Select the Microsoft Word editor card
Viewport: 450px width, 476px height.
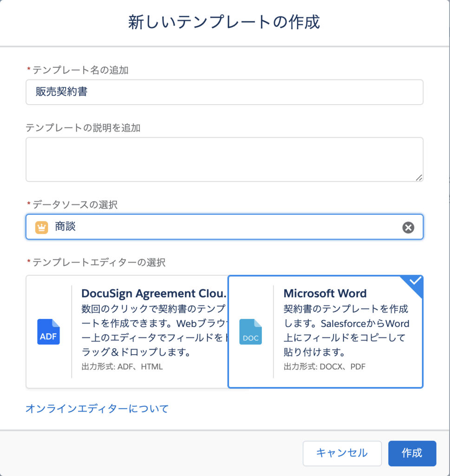click(326, 331)
